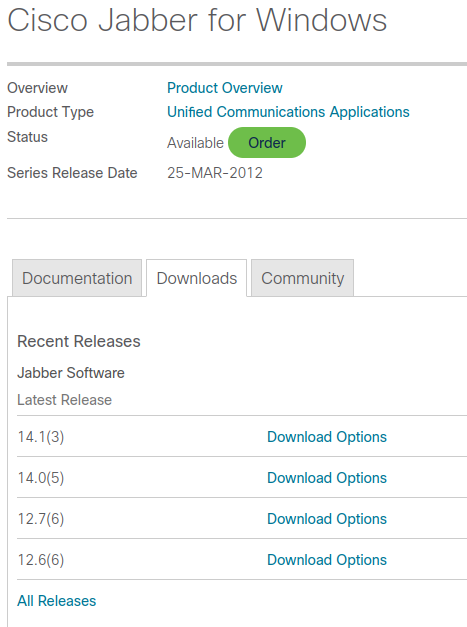Open Download Options for release 12.7(6)
Viewport: 467px width, 627px height.
tap(327, 519)
